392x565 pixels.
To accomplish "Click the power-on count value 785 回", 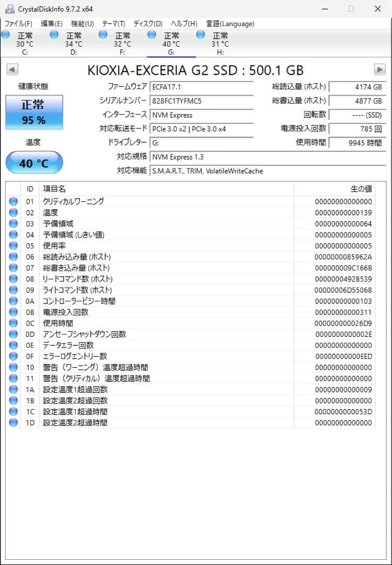I will pyautogui.click(x=358, y=129).
